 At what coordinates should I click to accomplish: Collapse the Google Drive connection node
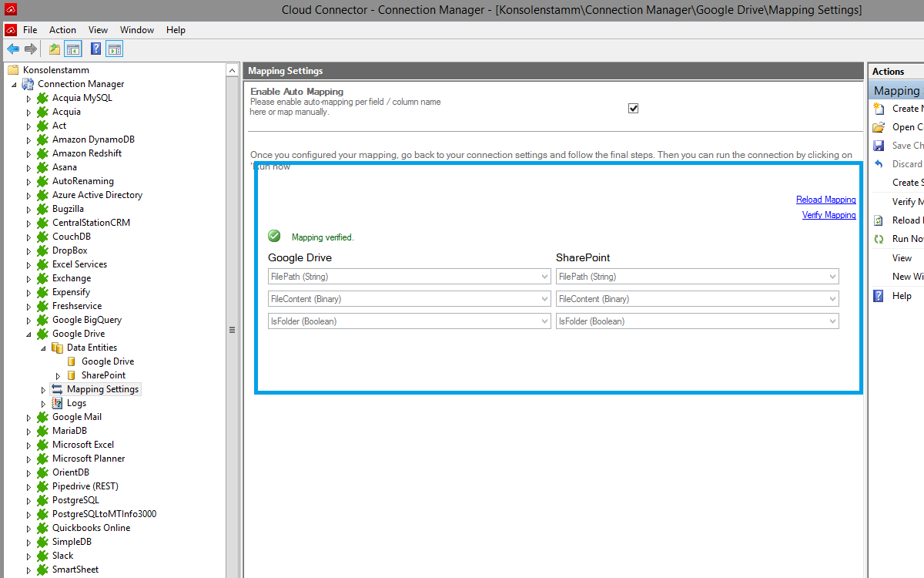(x=29, y=334)
